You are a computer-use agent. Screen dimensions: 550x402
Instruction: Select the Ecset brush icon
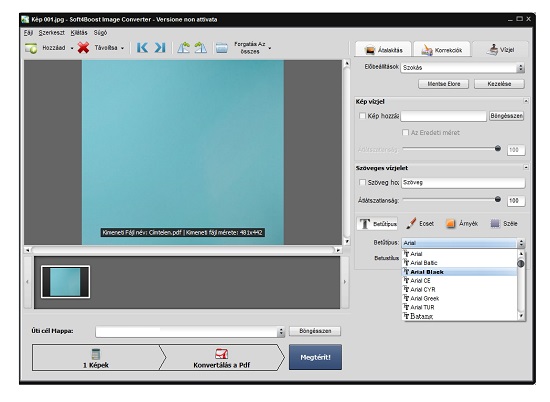coord(411,223)
